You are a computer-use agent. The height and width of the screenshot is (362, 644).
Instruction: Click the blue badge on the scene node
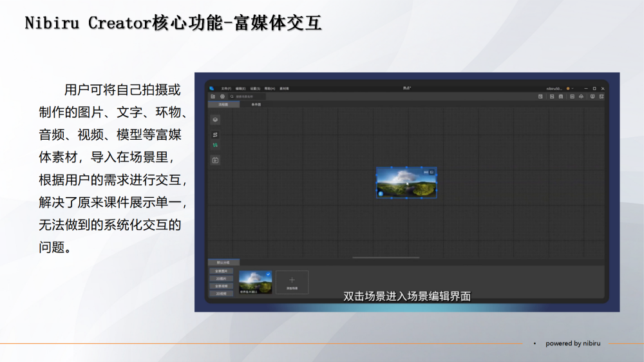tap(381, 193)
